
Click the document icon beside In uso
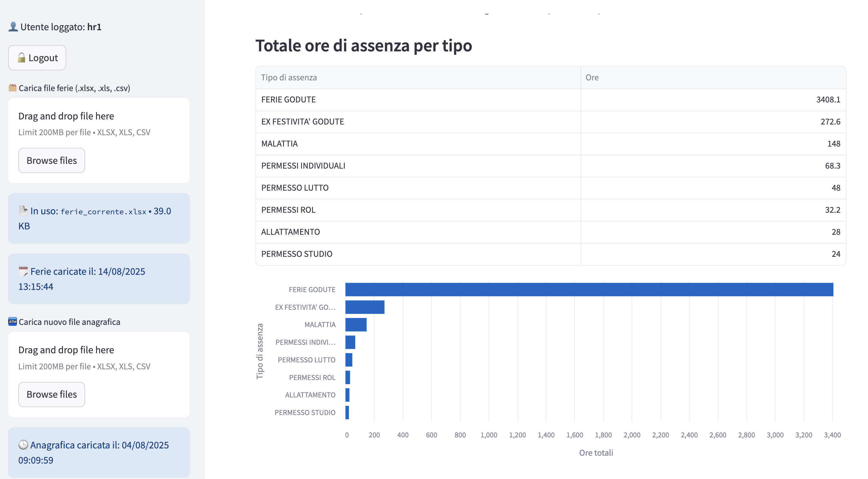[23, 211]
